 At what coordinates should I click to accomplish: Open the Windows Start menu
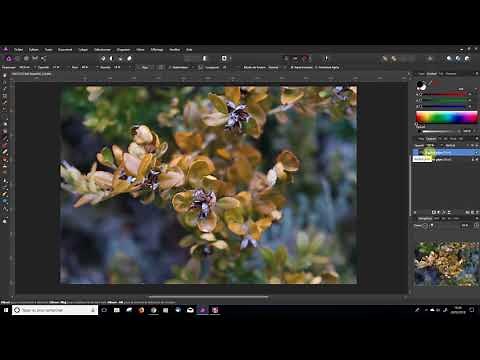click(x=6, y=310)
